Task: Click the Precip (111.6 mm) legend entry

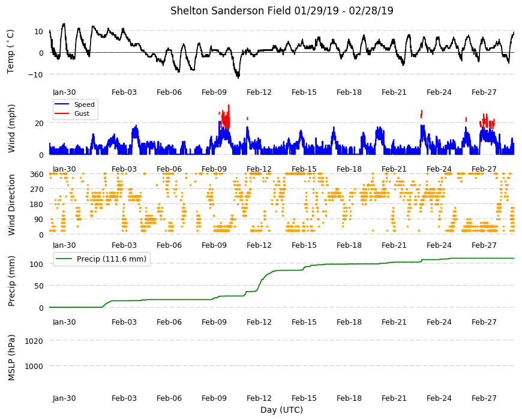Action: pos(102,259)
